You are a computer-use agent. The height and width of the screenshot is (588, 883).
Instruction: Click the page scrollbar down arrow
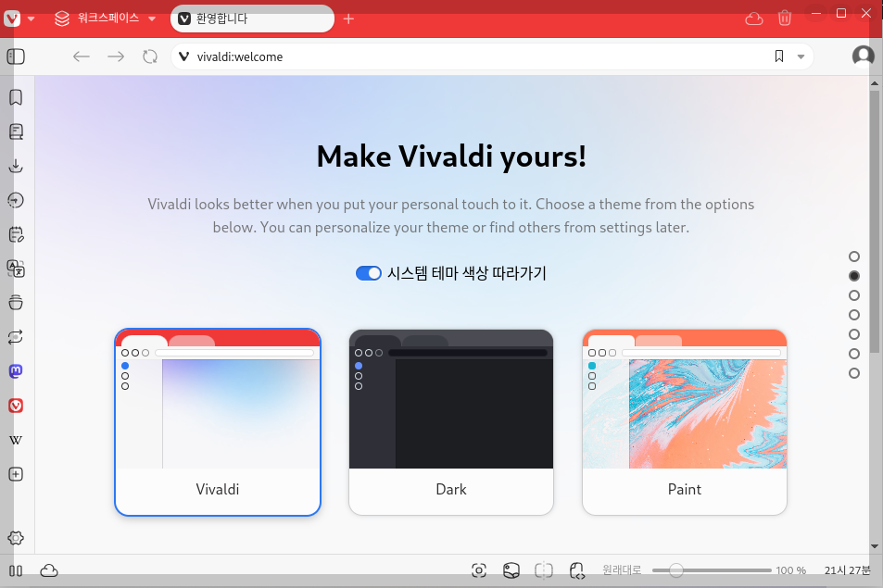pyautogui.click(x=875, y=546)
